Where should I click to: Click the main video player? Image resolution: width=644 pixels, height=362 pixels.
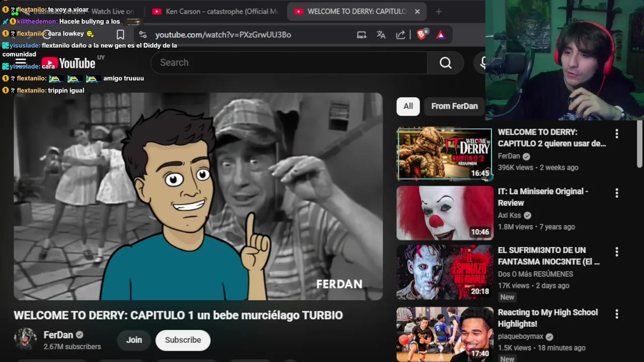pos(198,196)
